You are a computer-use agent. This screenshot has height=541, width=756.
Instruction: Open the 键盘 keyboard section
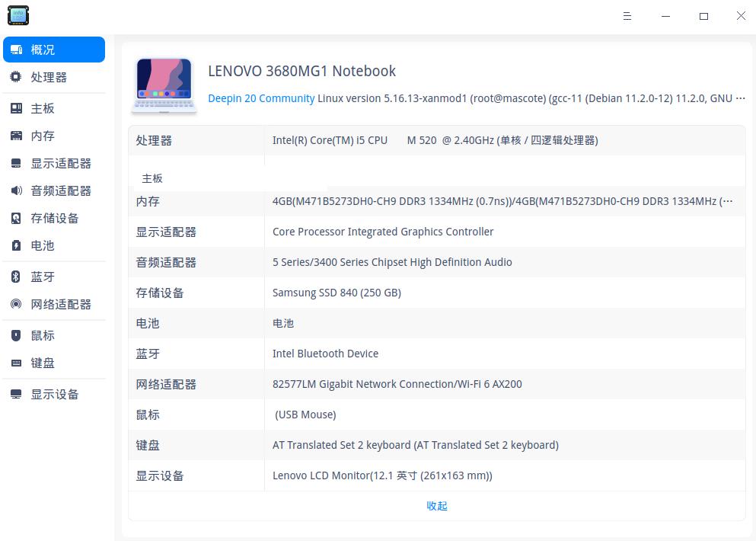[16, 363]
